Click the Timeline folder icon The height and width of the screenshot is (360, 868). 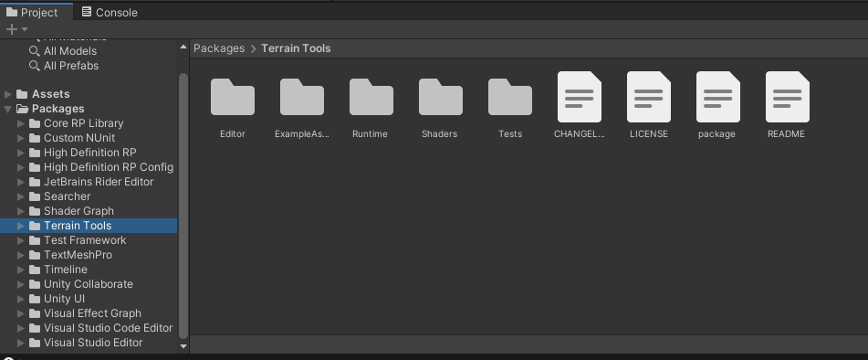point(35,270)
